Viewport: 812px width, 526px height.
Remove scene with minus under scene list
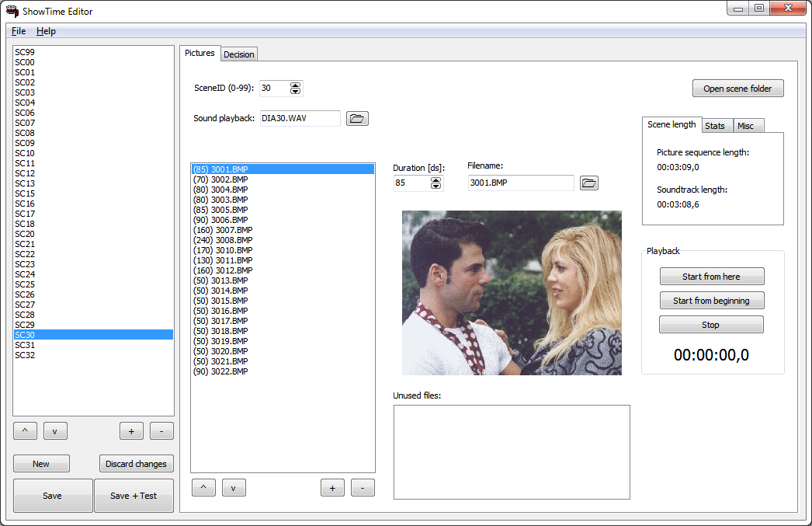[161, 431]
